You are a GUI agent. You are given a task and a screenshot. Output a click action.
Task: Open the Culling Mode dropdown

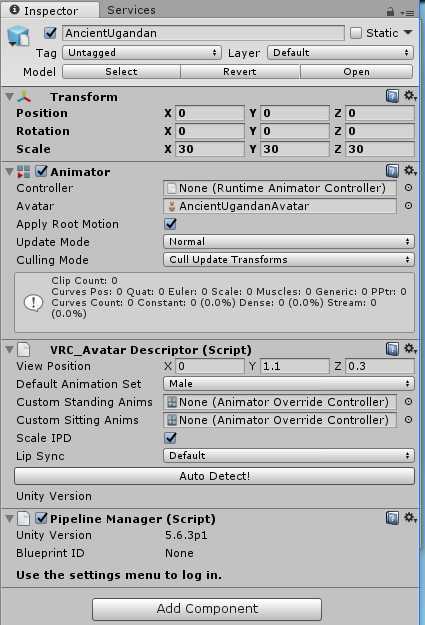[289, 259]
